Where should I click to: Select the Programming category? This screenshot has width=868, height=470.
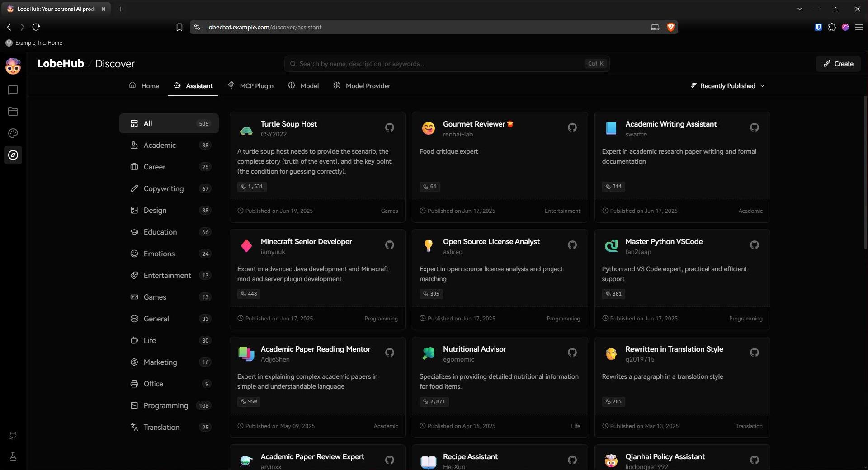[x=169, y=405]
